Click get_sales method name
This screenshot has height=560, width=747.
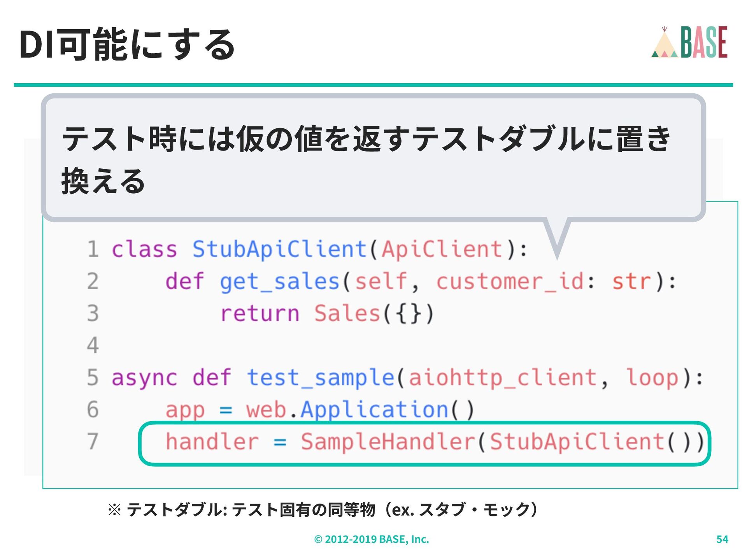point(279,281)
